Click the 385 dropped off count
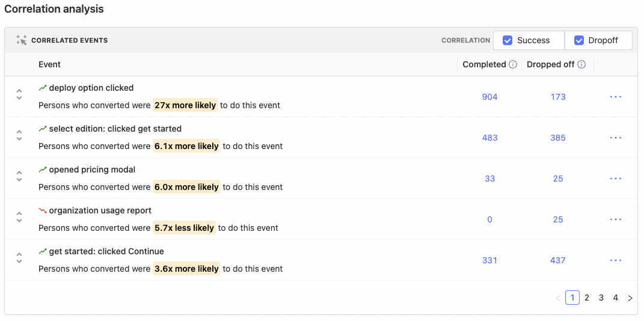 tap(558, 138)
